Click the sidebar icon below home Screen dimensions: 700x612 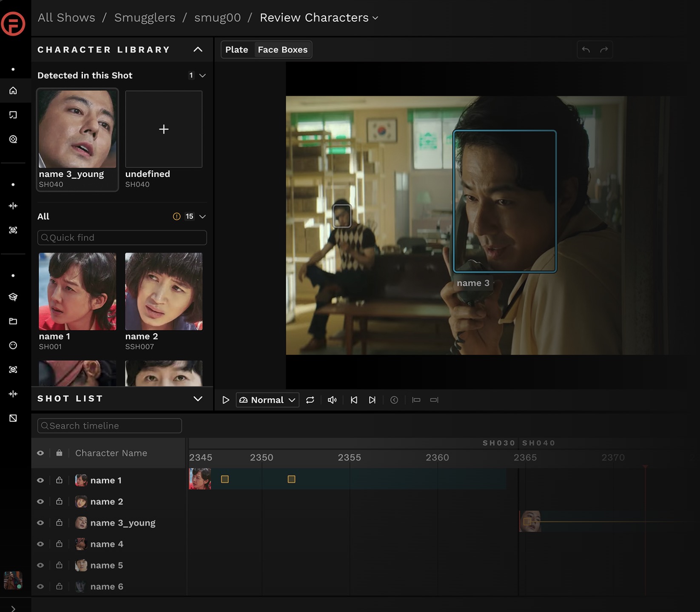click(13, 115)
